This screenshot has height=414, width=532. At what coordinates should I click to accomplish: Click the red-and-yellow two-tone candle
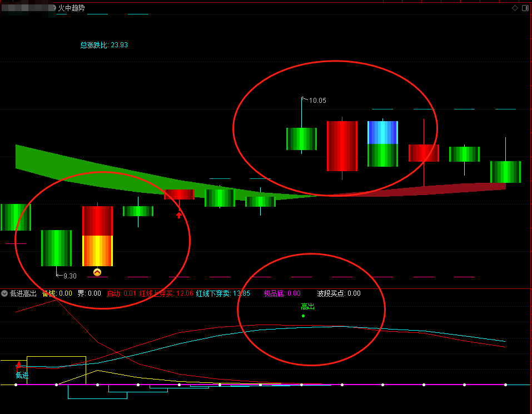pyautogui.click(x=97, y=236)
